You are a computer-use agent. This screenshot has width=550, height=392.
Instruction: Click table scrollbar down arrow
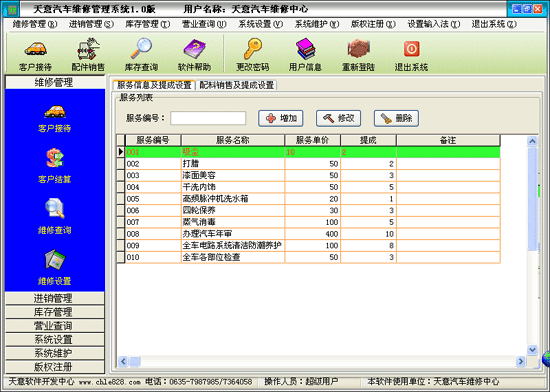(x=532, y=350)
